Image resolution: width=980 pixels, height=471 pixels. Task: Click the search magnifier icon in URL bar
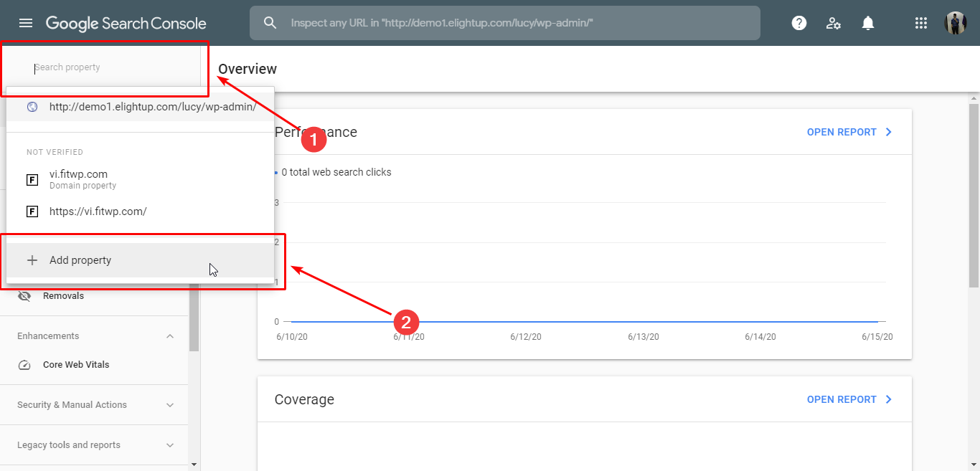coord(270,23)
